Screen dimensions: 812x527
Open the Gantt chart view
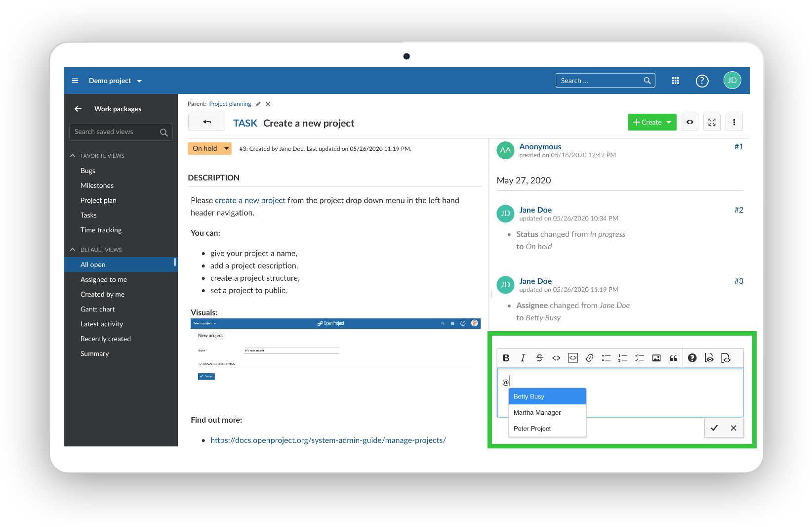pos(97,309)
